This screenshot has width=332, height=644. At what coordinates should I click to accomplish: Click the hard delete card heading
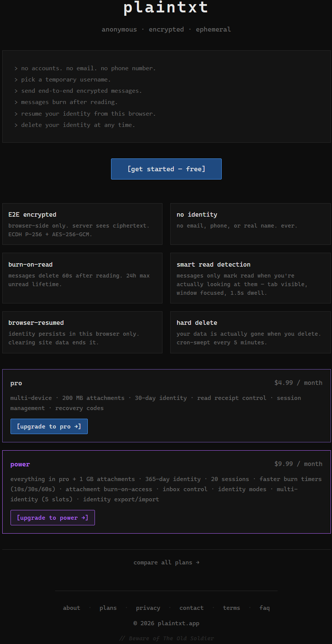pos(197,323)
